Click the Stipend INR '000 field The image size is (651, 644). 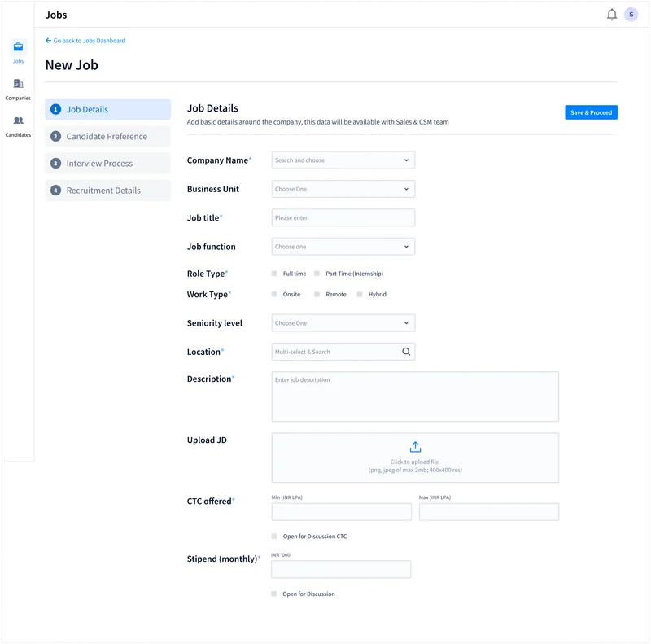click(341, 569)
